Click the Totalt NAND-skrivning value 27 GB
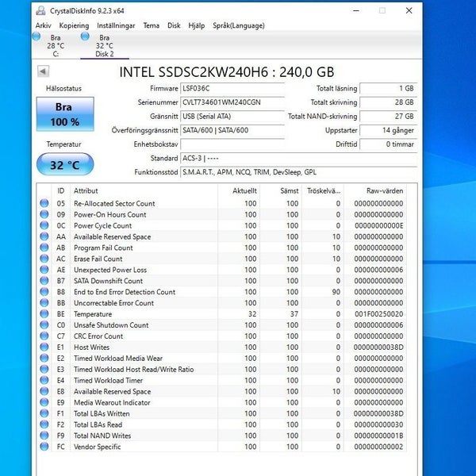 388,117
